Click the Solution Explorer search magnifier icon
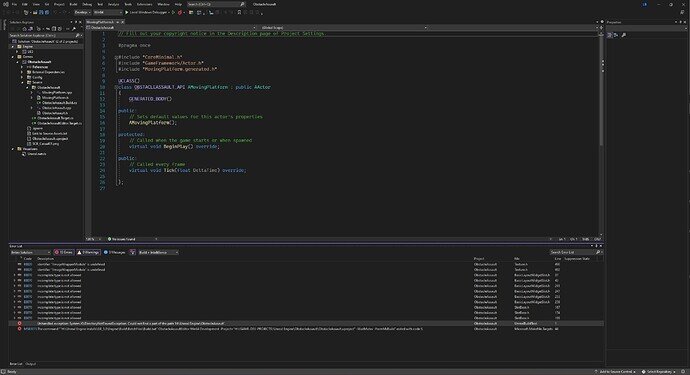This screenshot has width=690, height=375. click(x=77, y=35)
